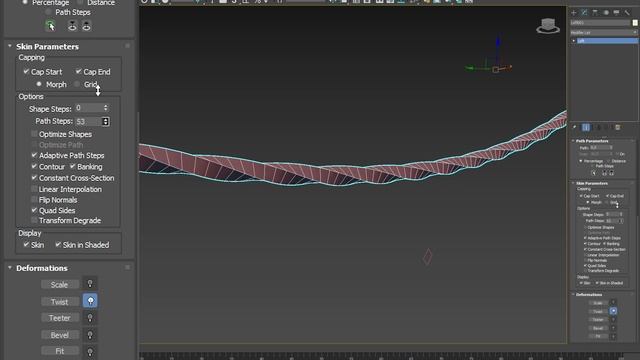The height and width of the screenshot is (360, 640).
Task: Click the Teeter deformation button in magnified panel
Action: click(60, 318)
